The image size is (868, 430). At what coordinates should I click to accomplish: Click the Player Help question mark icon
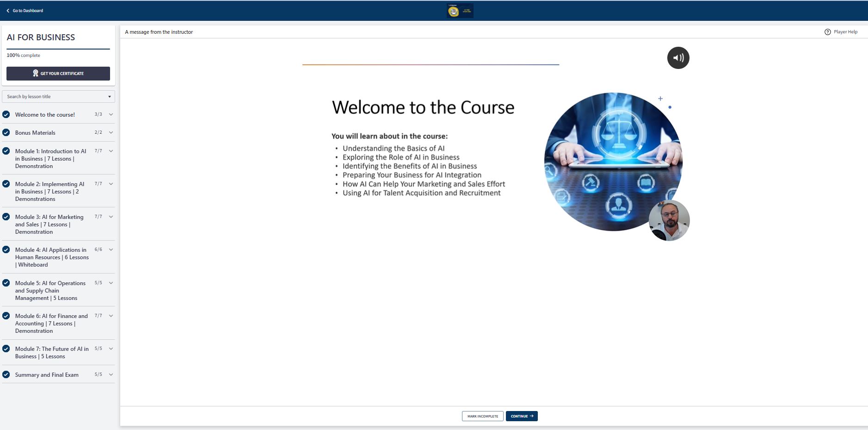click(827, 32)
